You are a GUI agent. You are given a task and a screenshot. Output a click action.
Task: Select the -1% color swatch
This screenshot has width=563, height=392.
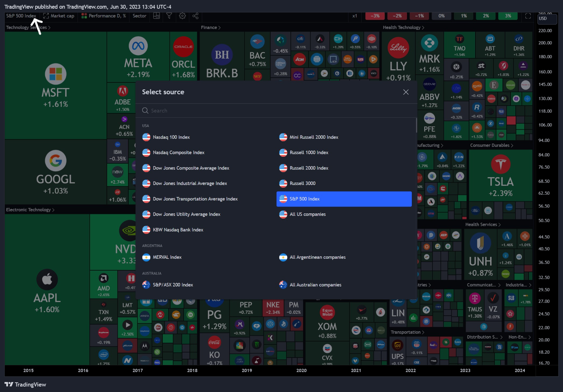420,16
